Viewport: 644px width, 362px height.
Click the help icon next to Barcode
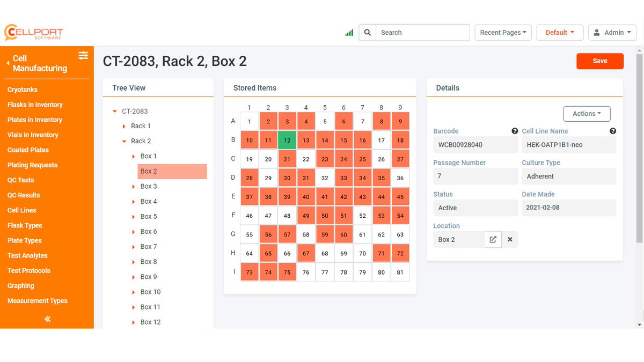coord(515,130)
